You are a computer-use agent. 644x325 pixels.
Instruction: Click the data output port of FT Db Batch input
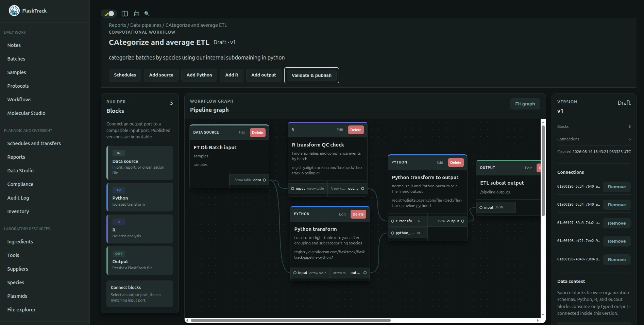[265, 180]
